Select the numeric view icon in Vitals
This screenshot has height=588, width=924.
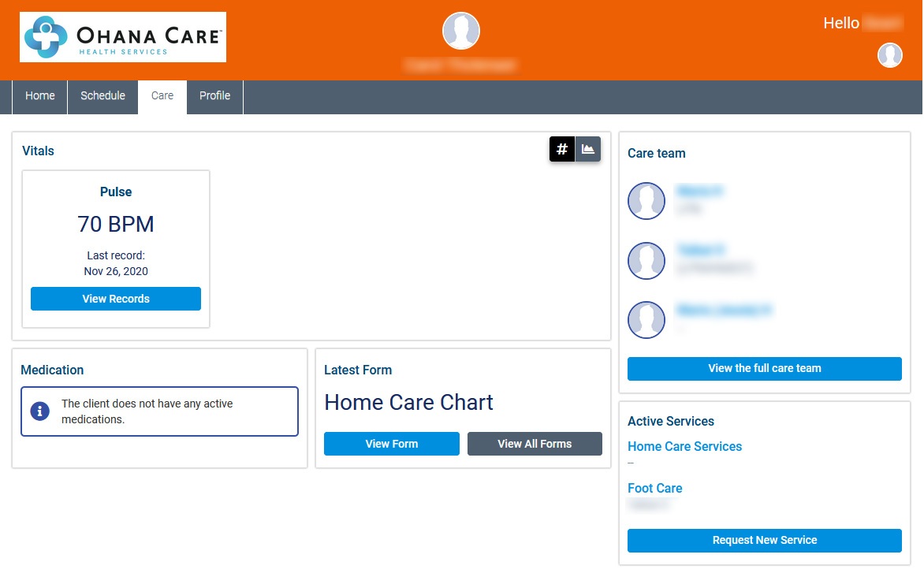coord(561,148)
